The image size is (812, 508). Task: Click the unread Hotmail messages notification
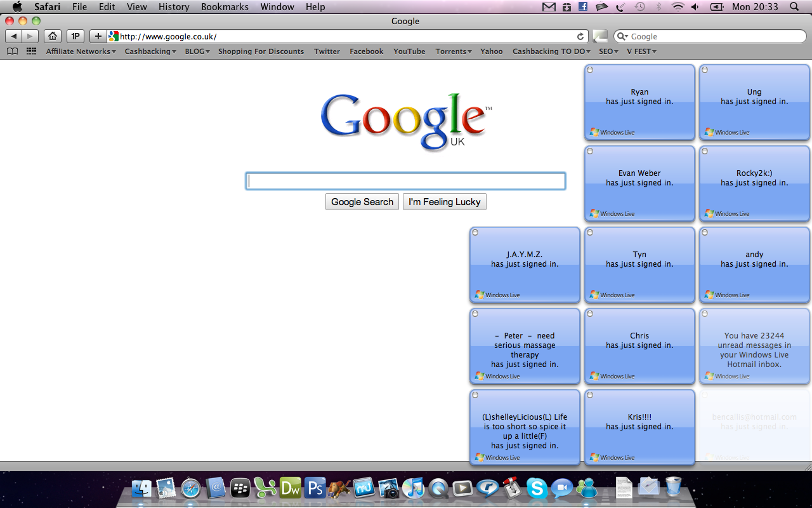[754, 346]
